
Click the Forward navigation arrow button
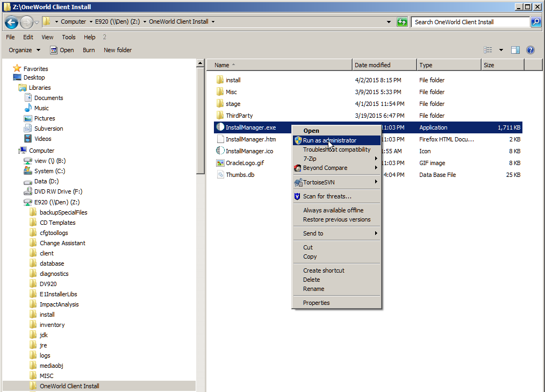26,22
